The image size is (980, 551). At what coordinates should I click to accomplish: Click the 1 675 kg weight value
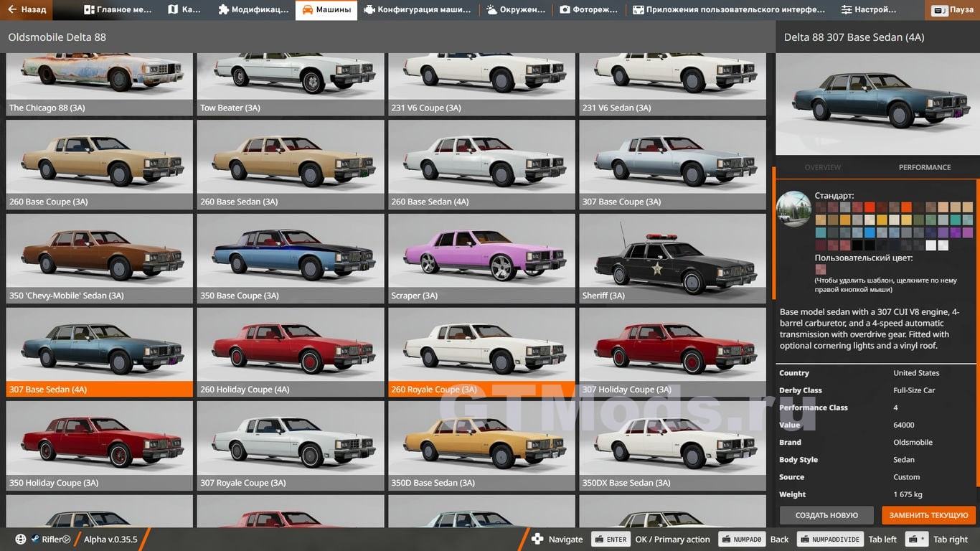pyautogui.click(x=908, y=494)
